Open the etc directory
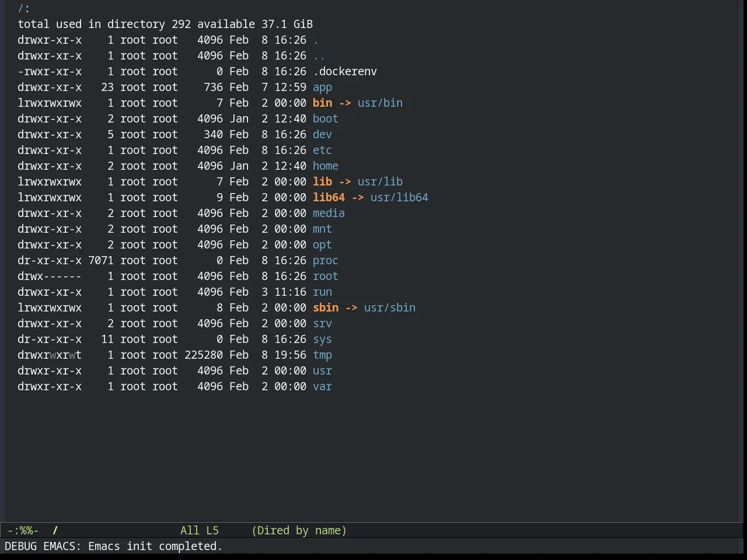 pos(322,150)
